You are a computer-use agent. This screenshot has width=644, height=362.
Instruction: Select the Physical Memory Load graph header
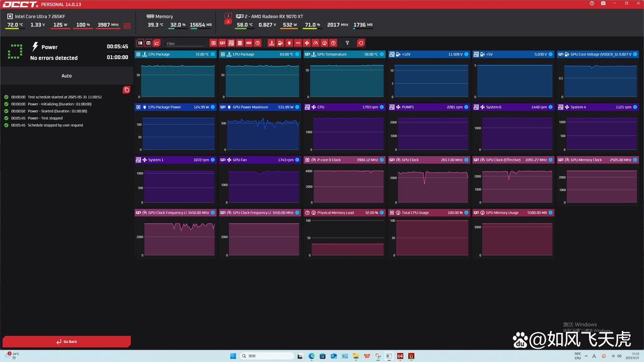coord(344,213)
